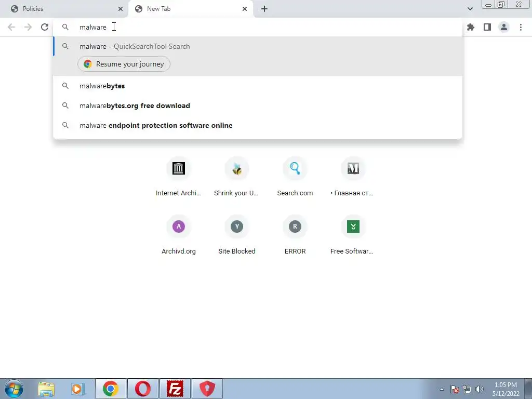Open the ERROR shortcut tile
Image resolution: width=532 pixels, height=399 pixels.
point(295,235)
